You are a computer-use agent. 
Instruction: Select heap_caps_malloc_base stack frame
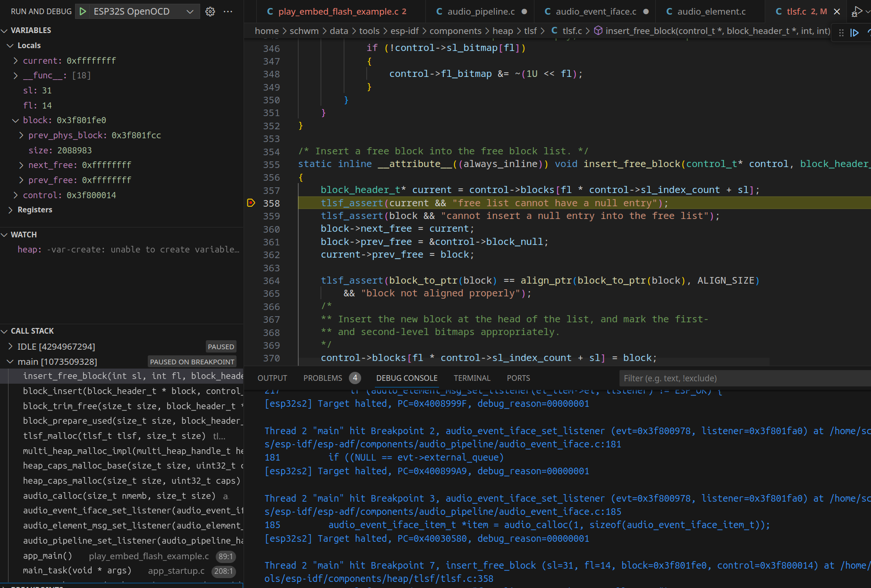tap(122, 466)
